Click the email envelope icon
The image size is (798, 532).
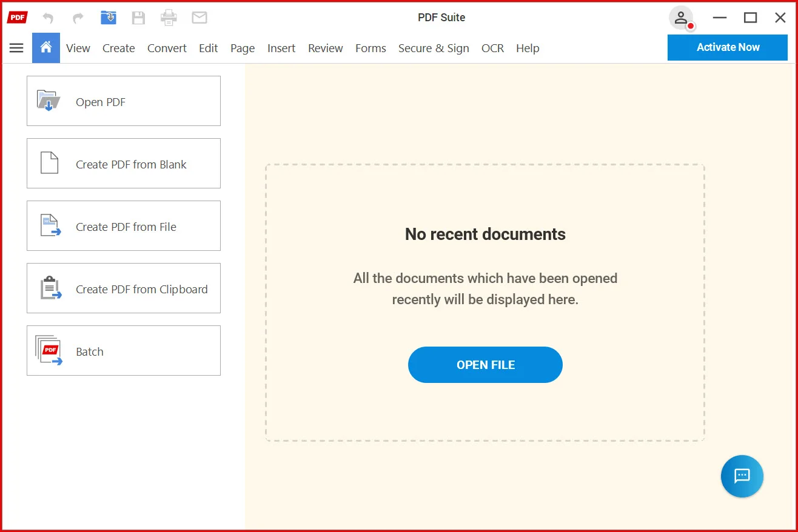[199, 18]
